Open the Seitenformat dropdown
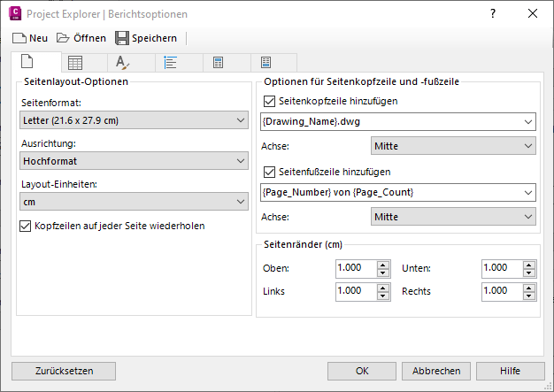The height and width of the screenshot is (392, 554). coord(135,120)
